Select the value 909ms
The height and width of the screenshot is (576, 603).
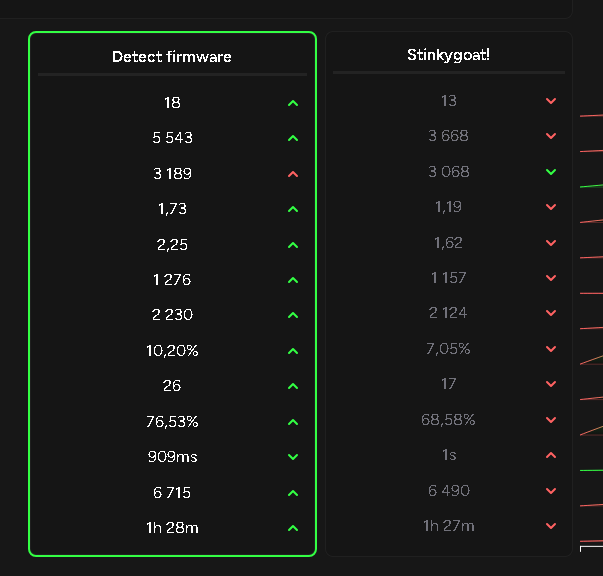pos(172,457)
